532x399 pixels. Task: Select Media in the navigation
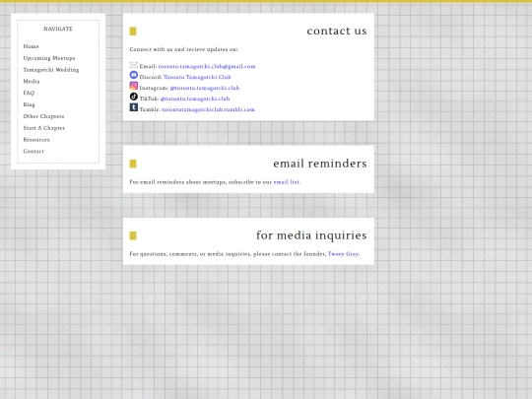32,82
